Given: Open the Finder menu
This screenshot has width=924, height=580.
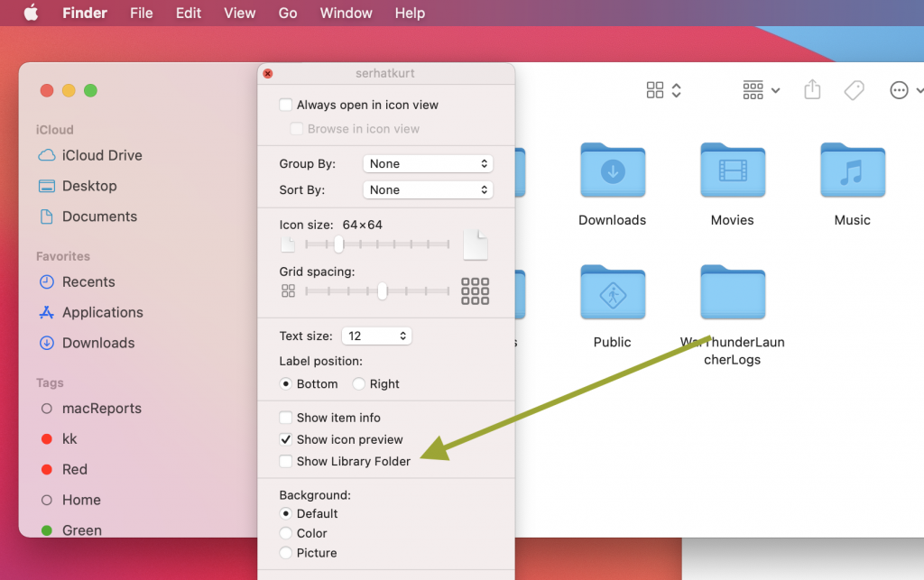Looking at the screenshot, I should click(85, 13).
